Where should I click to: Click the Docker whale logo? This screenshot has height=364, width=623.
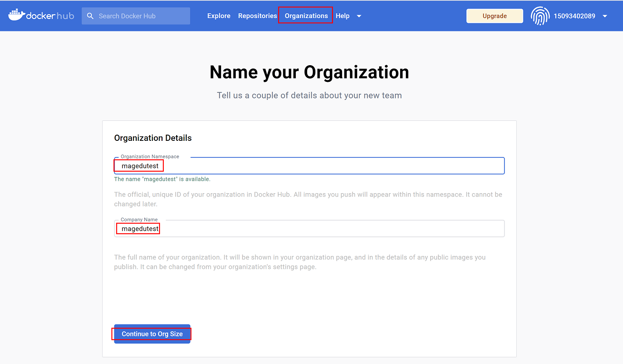pos(16,15)
